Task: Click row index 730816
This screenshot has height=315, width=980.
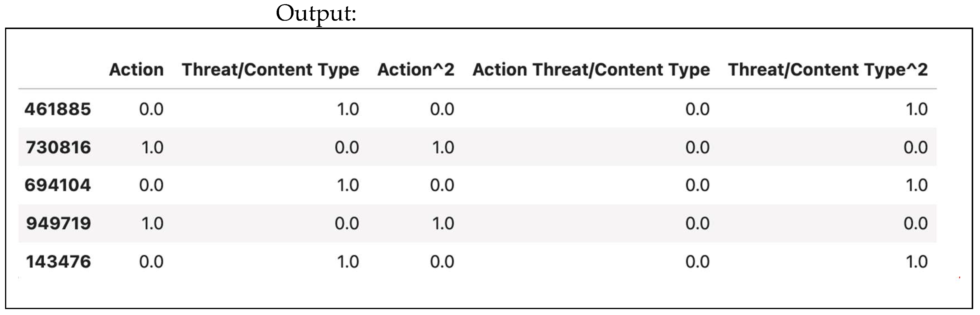Action: [x=58, y=147]
